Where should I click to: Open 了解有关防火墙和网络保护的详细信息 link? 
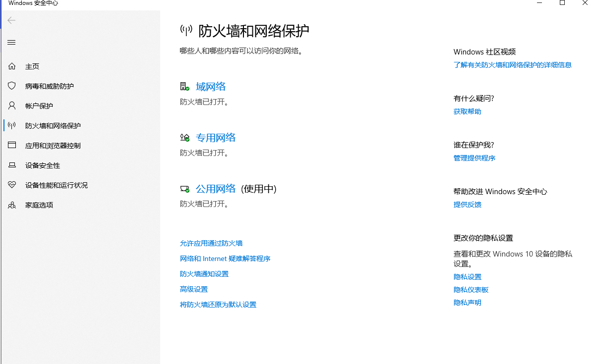(x=513, y=65)
